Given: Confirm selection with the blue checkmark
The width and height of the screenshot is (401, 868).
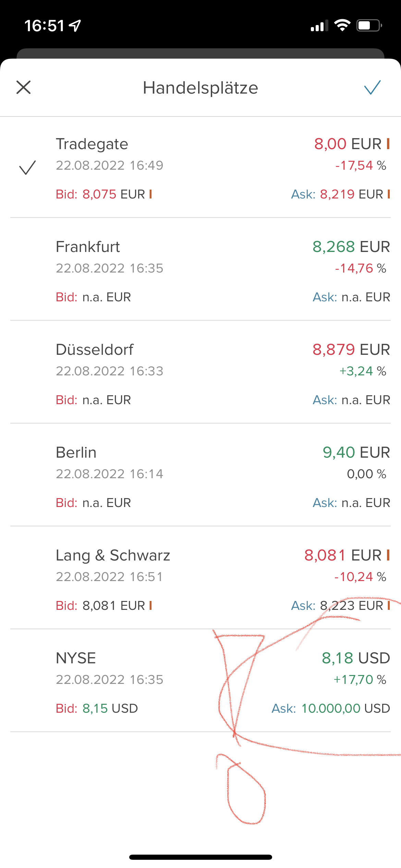Looking at the screenshot, I should click(372, 87).
